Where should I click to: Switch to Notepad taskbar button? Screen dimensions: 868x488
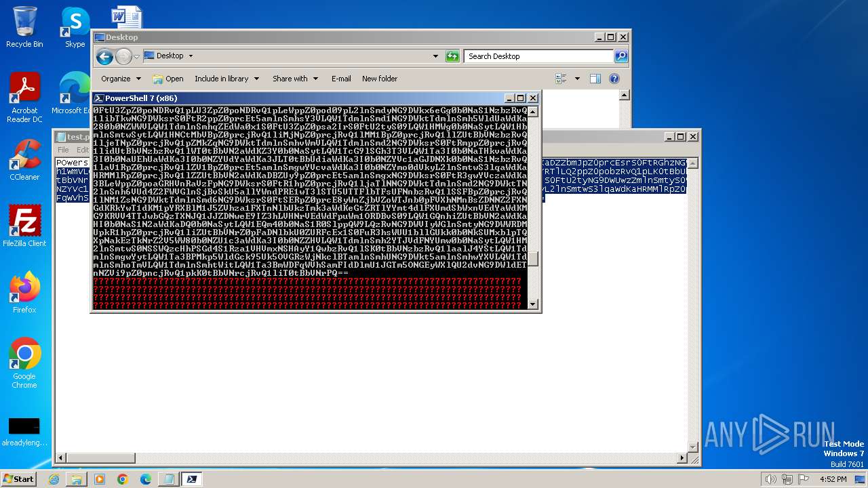(x=168, y=479)
